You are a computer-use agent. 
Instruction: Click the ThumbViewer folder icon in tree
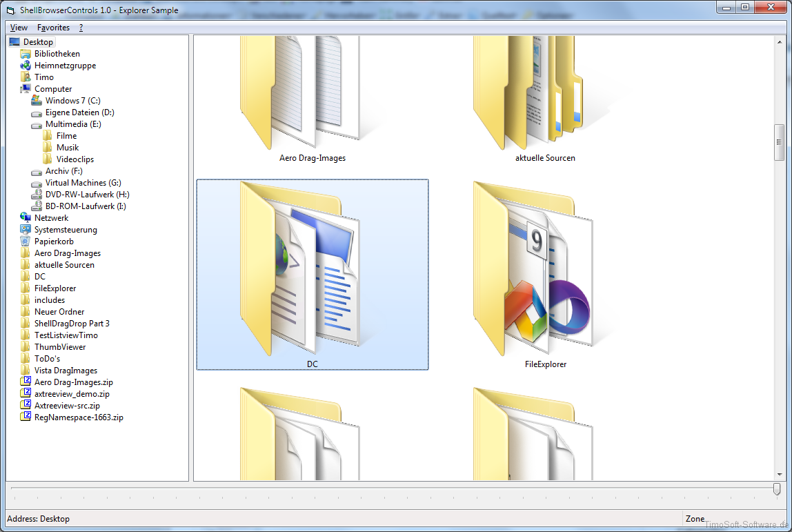point(26,347)
